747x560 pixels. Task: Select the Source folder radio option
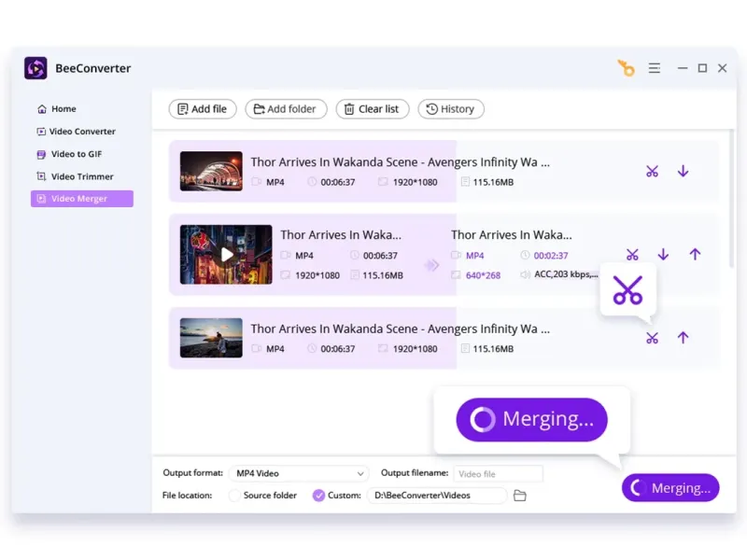pyautogui.click(x=234, y=496)
